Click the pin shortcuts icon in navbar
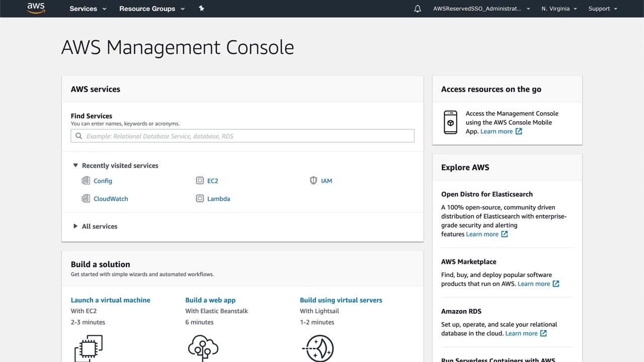 201,9
